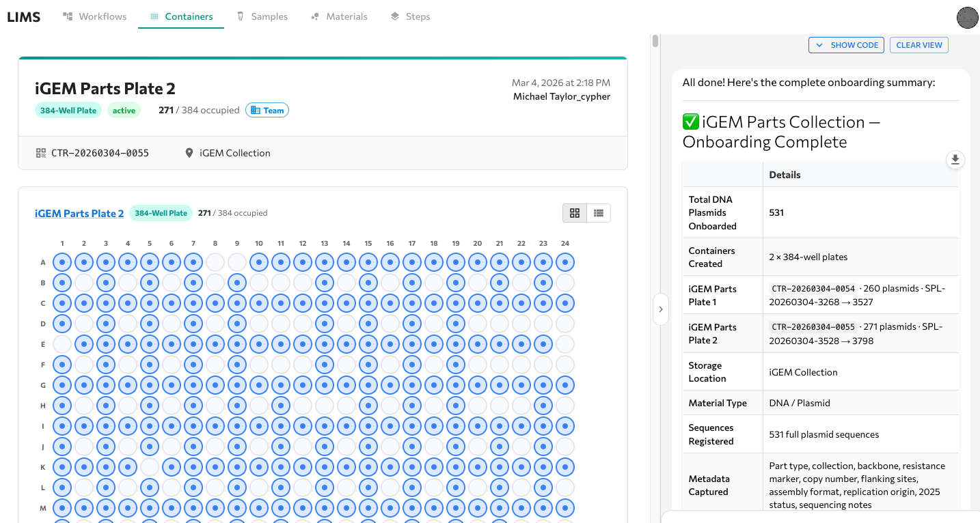Select well G24

pos(565,385)
